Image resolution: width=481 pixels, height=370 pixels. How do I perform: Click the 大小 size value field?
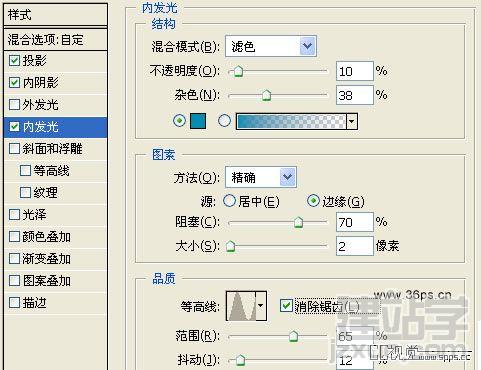[x=355, y=246]
